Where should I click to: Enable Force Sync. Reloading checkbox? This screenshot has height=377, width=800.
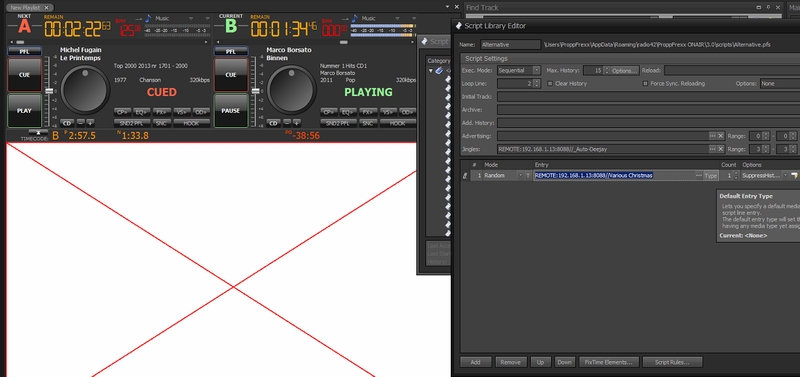coord(645,83)
